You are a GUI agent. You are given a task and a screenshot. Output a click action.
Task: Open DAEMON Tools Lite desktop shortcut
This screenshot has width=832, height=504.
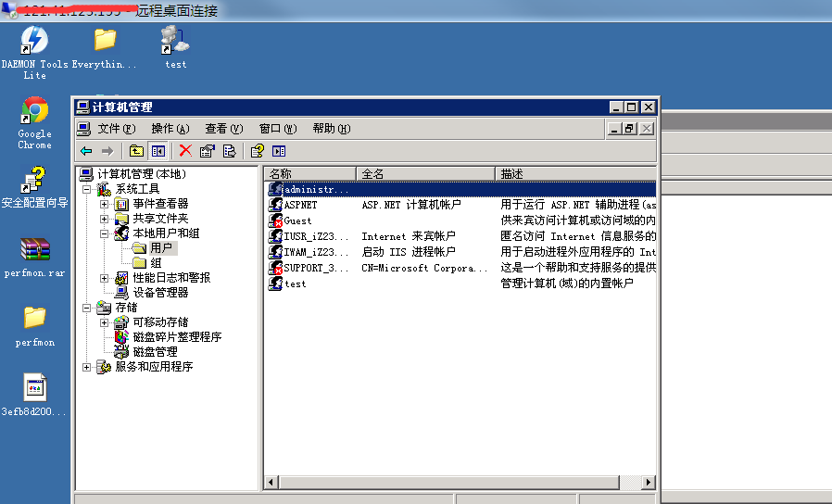click(34, 41)
